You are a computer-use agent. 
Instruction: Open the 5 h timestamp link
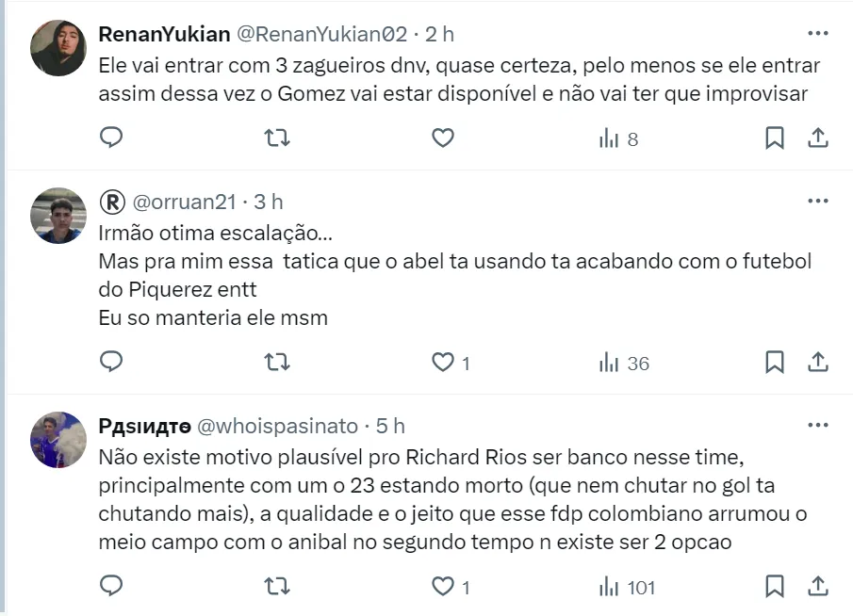[391, 427]
